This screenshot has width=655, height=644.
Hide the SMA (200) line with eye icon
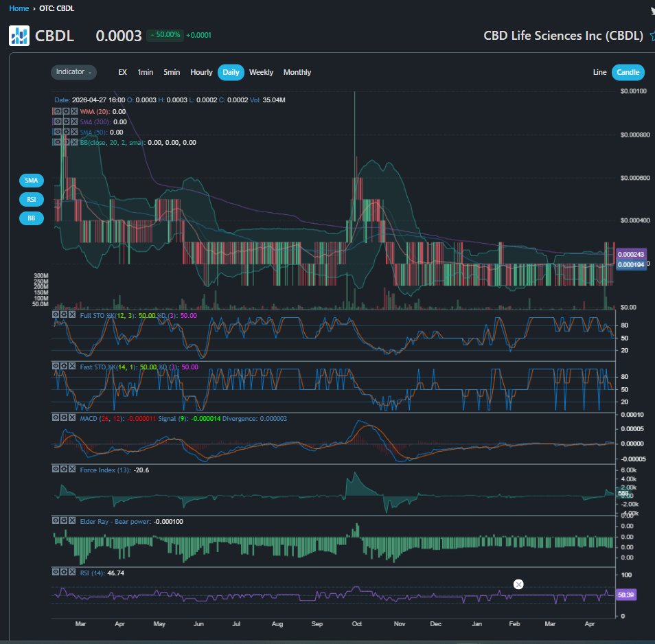[x=58, y=122]
